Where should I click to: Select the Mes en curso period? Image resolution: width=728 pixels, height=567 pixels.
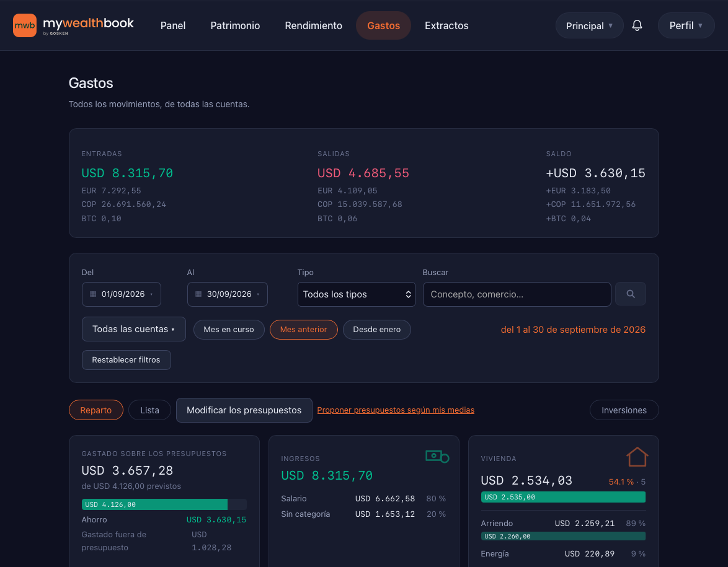(229, 330)
